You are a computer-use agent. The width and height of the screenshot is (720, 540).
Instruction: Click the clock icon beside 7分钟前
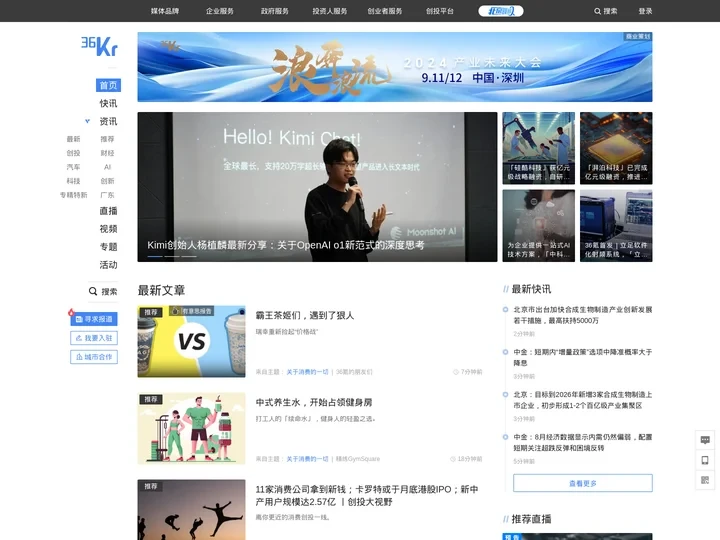coord(456,372)
